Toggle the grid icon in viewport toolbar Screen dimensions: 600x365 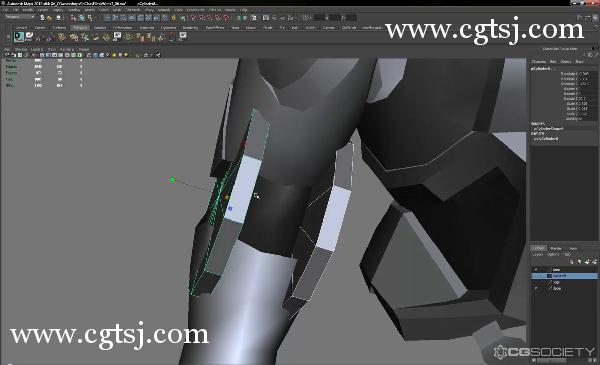click(x=42, y=55)
